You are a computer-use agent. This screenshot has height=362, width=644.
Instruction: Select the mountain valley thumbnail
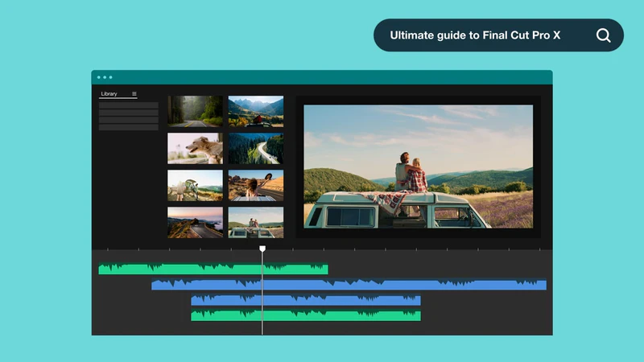tap(256, 111)
